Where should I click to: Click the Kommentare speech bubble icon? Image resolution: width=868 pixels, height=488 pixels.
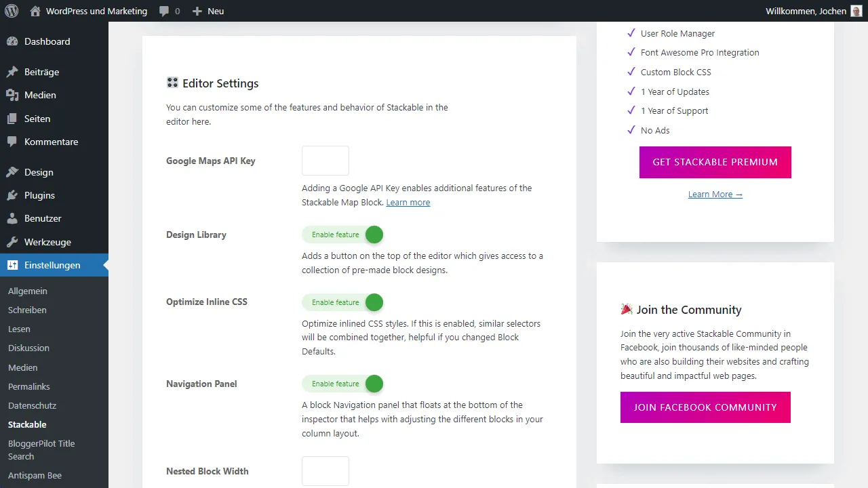click(x=12, y=142)
